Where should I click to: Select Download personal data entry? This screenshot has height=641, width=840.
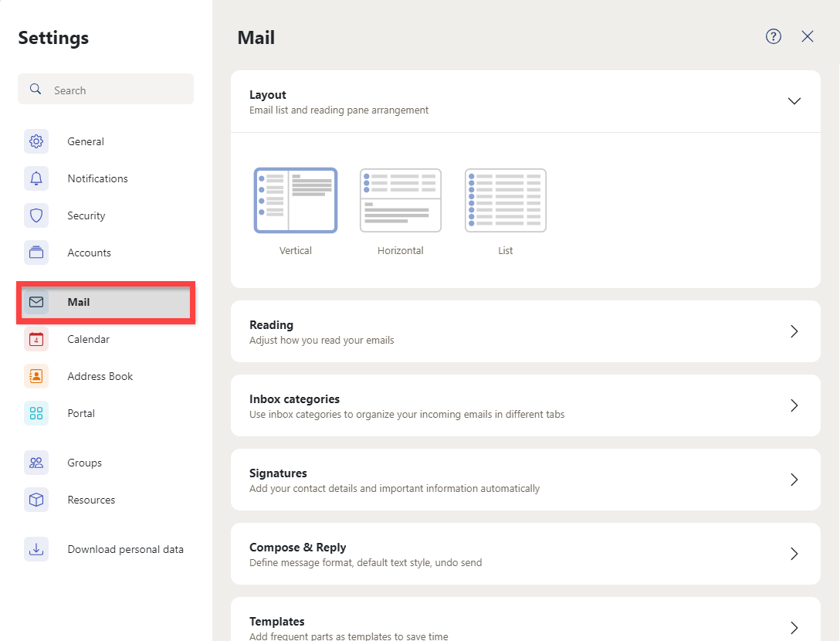tap(106, 549)
